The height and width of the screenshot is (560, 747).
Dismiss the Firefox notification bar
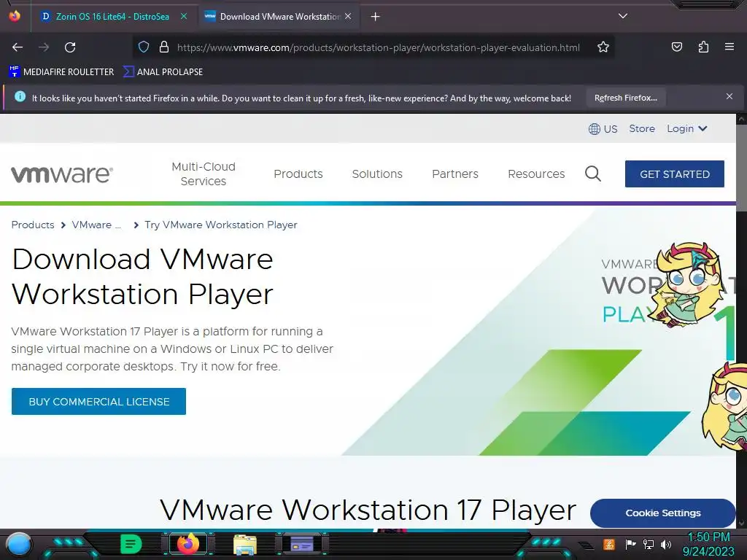tap(729, 97)
